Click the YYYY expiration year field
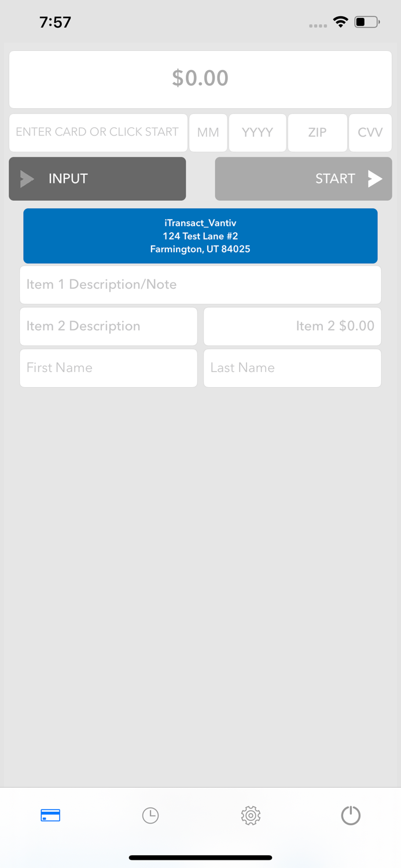Viewport: 401px width, 868px height. 257,133
